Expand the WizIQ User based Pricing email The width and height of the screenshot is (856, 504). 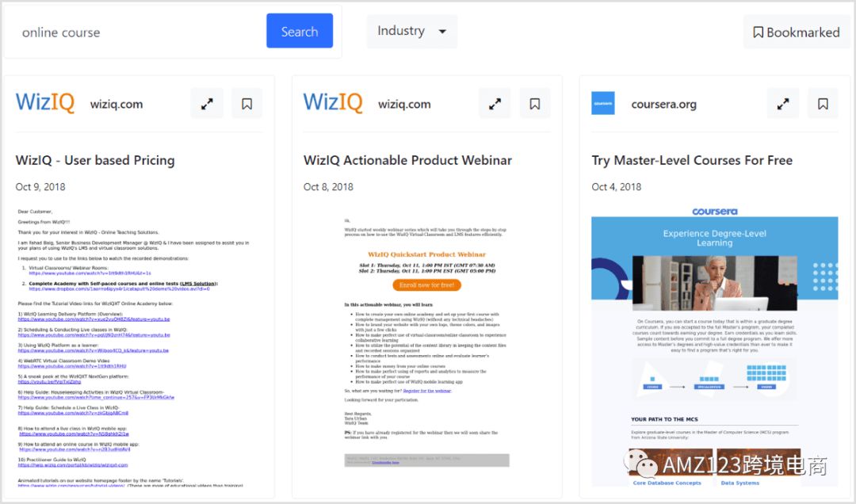tap(207, 104)
